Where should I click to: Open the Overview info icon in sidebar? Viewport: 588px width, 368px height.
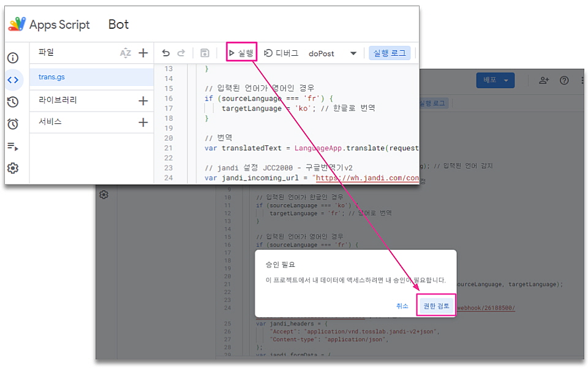[13, 58]
